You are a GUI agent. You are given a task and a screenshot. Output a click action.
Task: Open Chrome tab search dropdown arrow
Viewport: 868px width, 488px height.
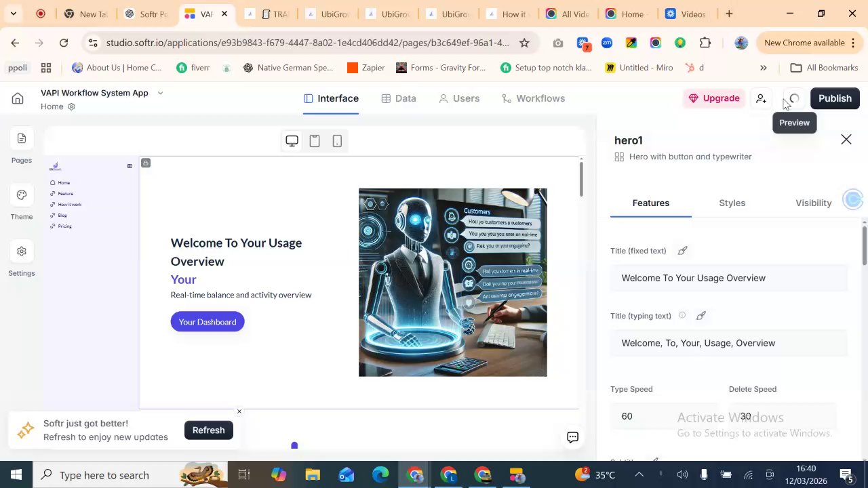(13, 14)
